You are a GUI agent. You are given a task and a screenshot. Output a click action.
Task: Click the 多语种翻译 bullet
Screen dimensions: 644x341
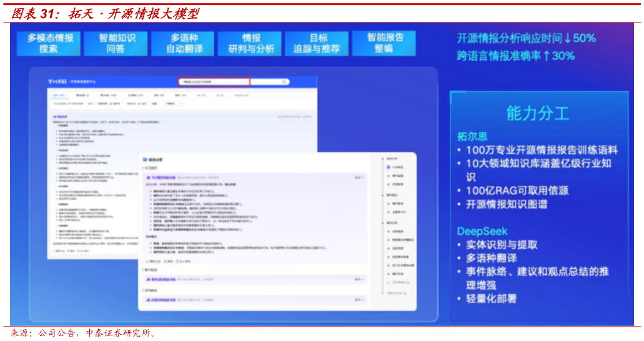click(x=491, y=258)
